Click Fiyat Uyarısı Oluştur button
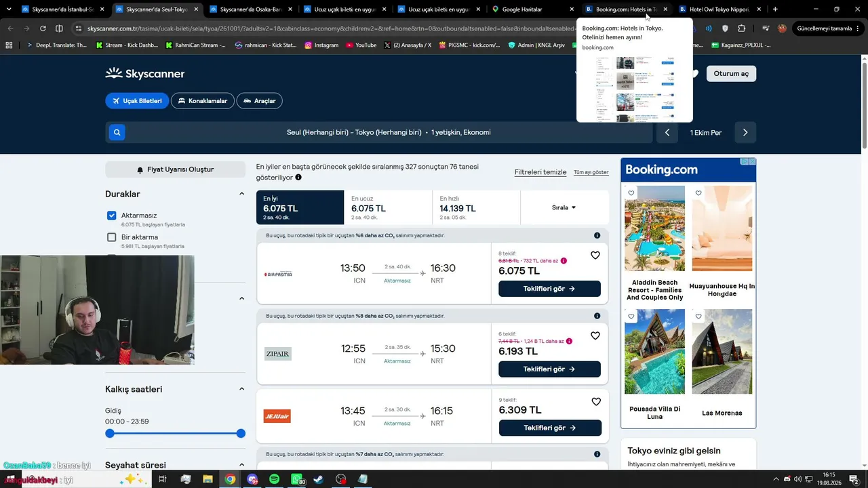This screenshot has width=868, height=488. pos(175,169)
